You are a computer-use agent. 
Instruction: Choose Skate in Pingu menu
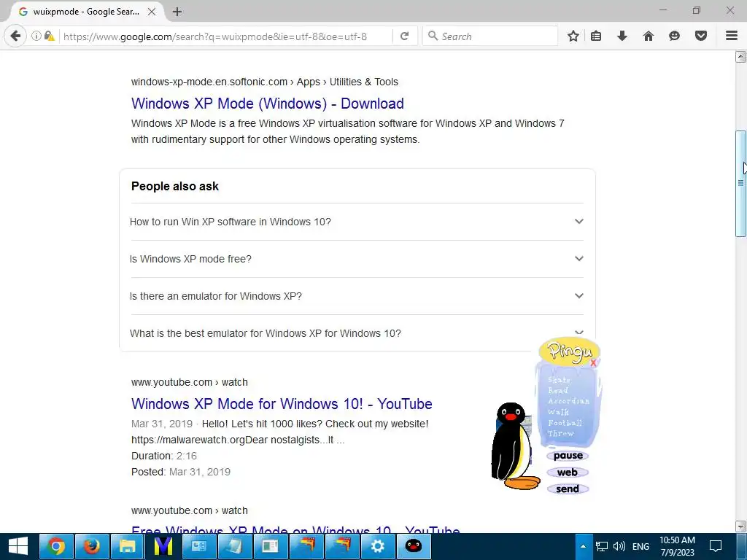[559, 379]
